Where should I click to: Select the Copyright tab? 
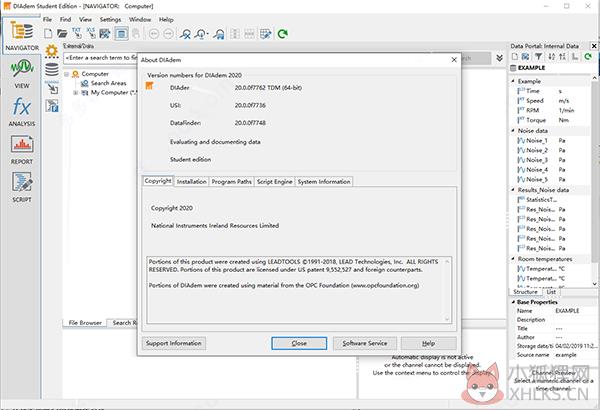point(158,181)
